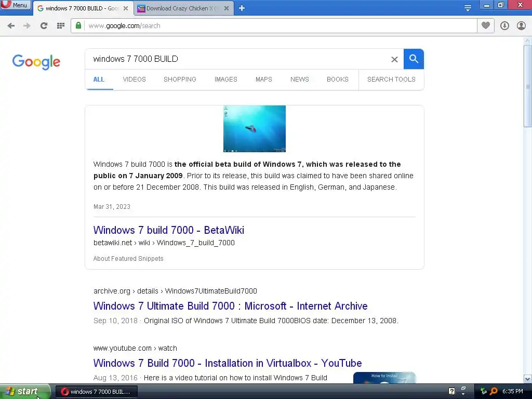The height and width of the screenshot is (399, 532).
Task: Click scrollbar down arrow
Action: tap(527, 379)
